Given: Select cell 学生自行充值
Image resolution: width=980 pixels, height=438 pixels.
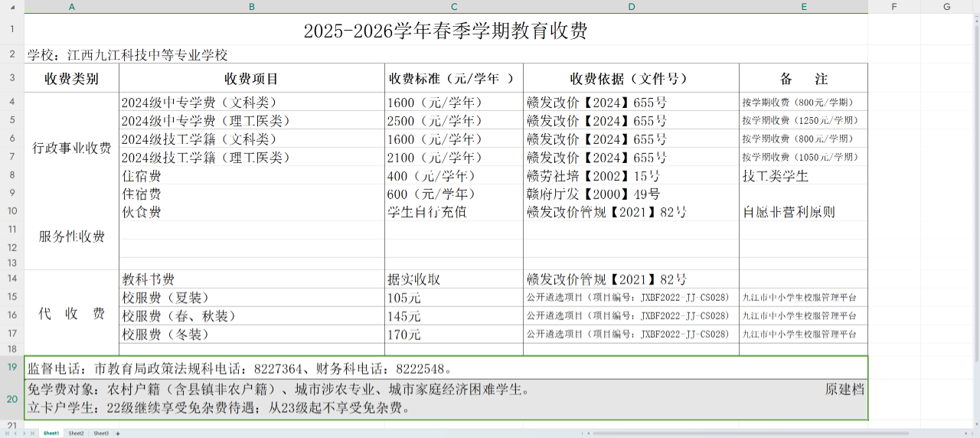Looking at the screenshot, I should click(454, 212).
